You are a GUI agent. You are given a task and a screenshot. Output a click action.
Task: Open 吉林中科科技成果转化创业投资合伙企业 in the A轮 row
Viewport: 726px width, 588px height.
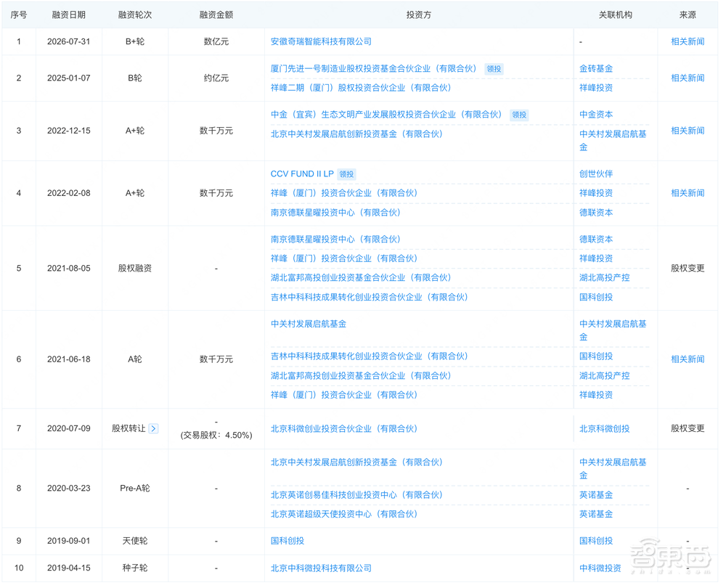[x=369, y=356]
